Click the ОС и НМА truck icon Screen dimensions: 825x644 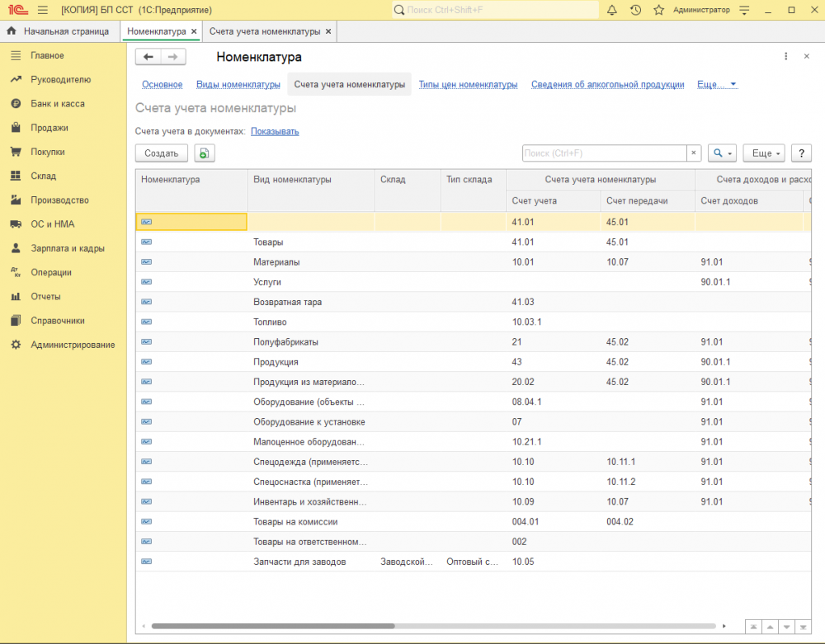[16, 224]
